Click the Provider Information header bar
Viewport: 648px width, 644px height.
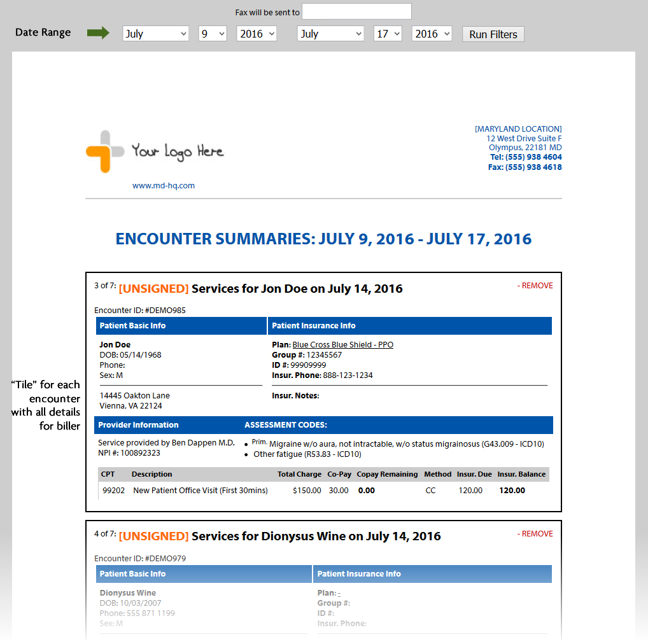click(167, 425)
